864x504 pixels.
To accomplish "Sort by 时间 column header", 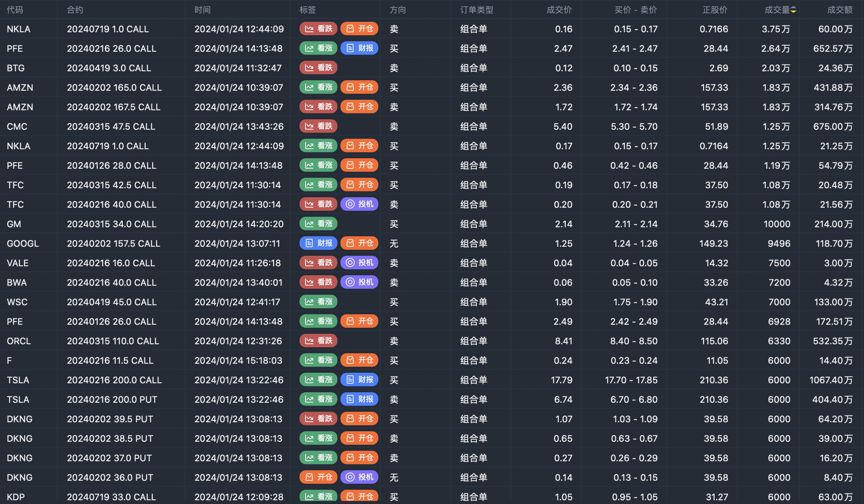I will coord(202,10).
